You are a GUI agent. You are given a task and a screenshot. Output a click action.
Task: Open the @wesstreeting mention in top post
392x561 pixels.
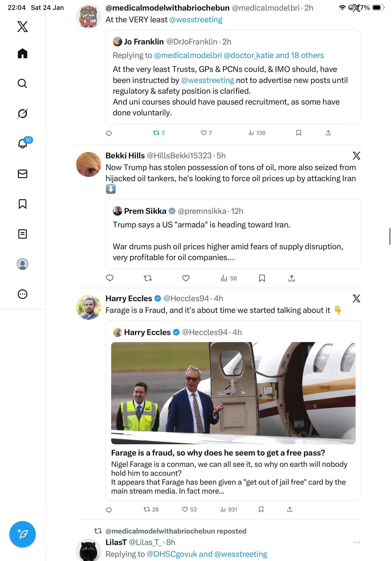196,19
